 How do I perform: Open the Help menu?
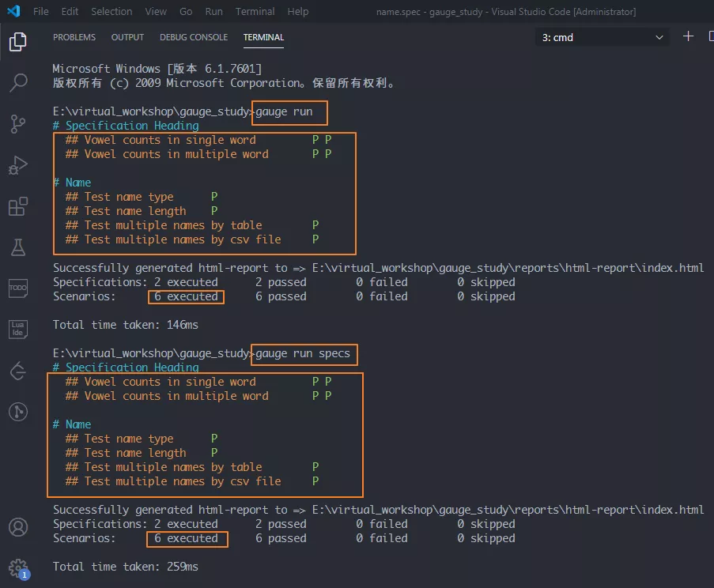(x=298, y=11)
